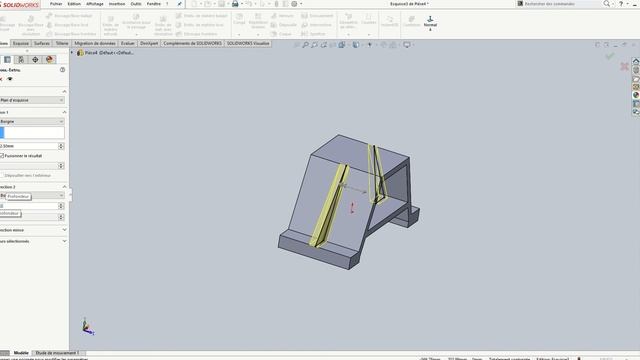Screen dimensions: 640x360
Task: Click the display style icon
Action: click(x=356, y=45)
